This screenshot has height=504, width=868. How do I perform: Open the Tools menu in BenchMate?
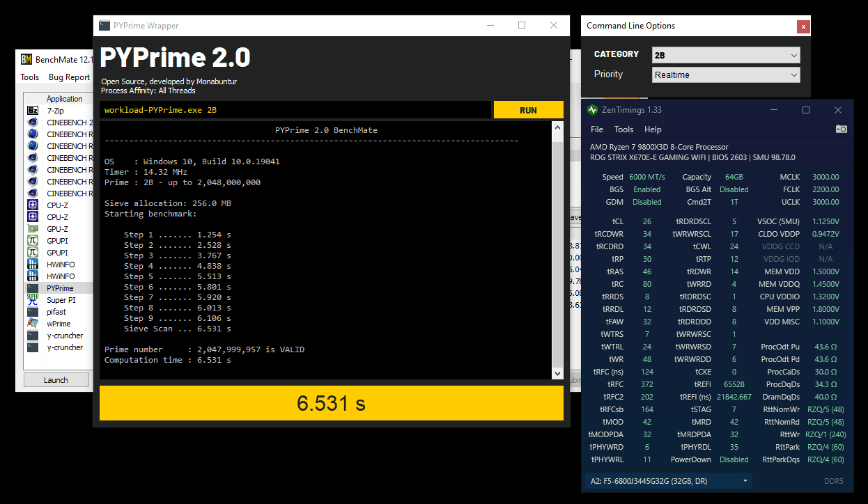(x=30, y=77)
